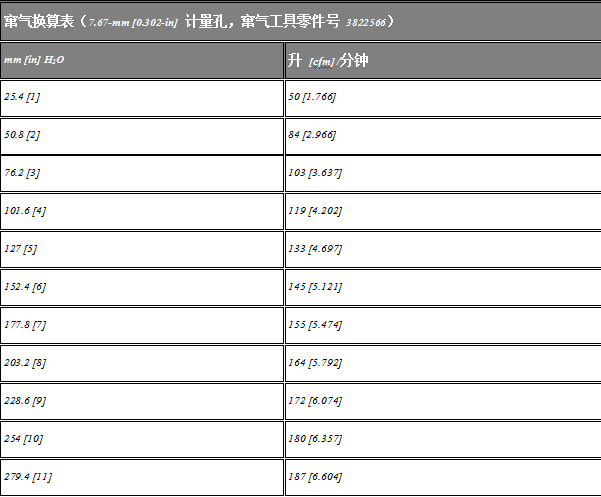Screen dimensions: 601x497
Task: Select the cell '172 [6.074]'
Action: click(443, 401)
